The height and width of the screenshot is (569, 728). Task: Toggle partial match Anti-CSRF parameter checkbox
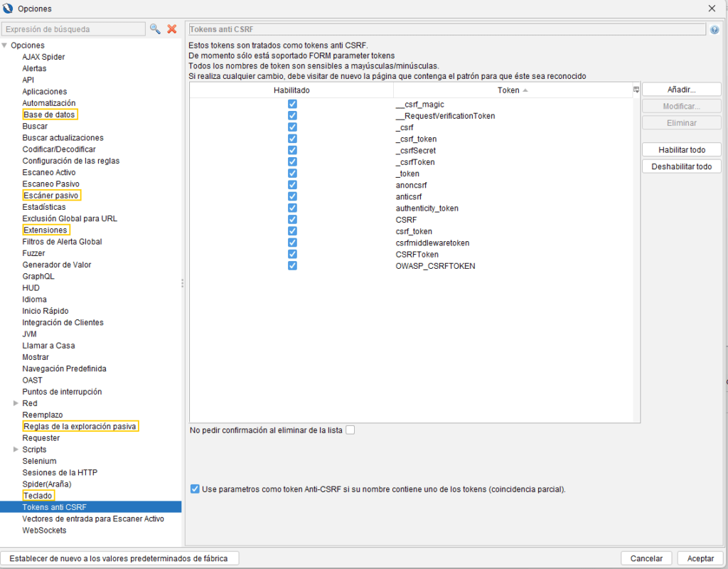(x=195, y=489)
